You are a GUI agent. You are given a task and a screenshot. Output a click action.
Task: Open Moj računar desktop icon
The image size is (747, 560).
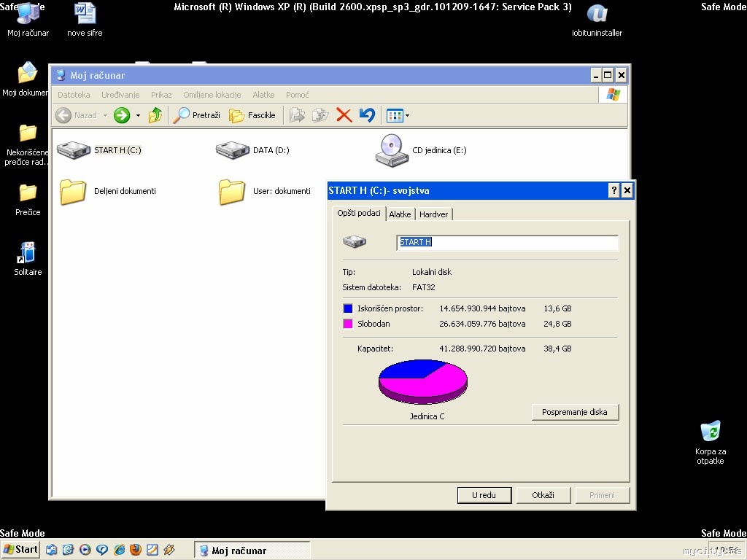coord(28,20)
